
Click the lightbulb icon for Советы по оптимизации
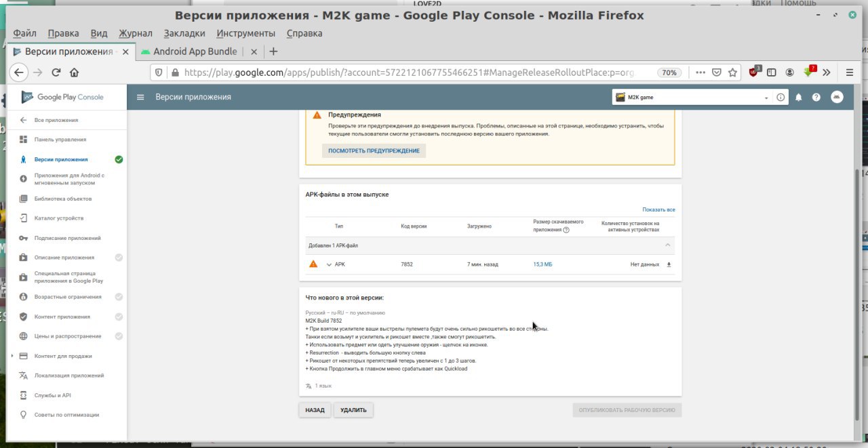23,415
